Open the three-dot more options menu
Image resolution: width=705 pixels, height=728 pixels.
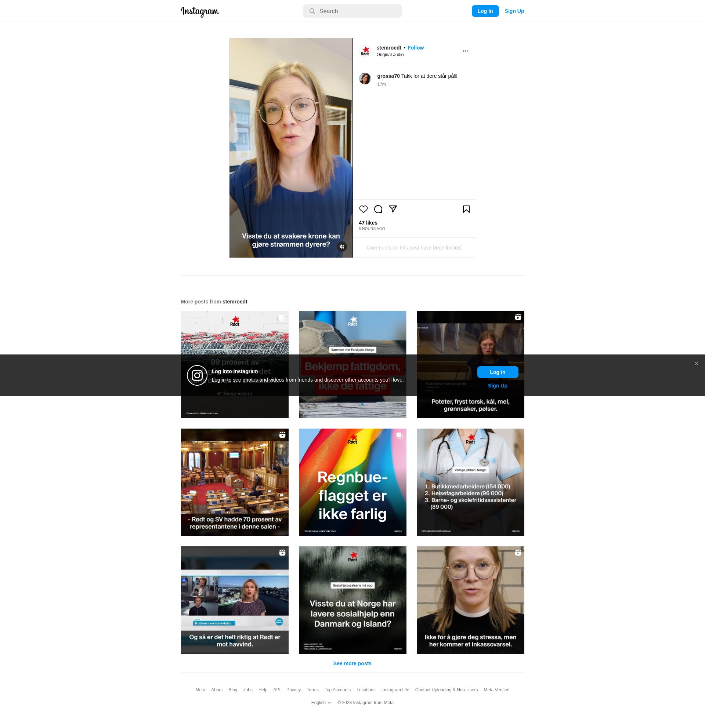465,51
